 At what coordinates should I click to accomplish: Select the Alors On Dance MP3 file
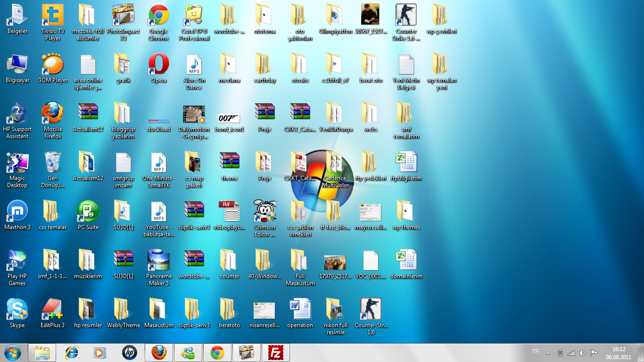(x=194, y=71)
